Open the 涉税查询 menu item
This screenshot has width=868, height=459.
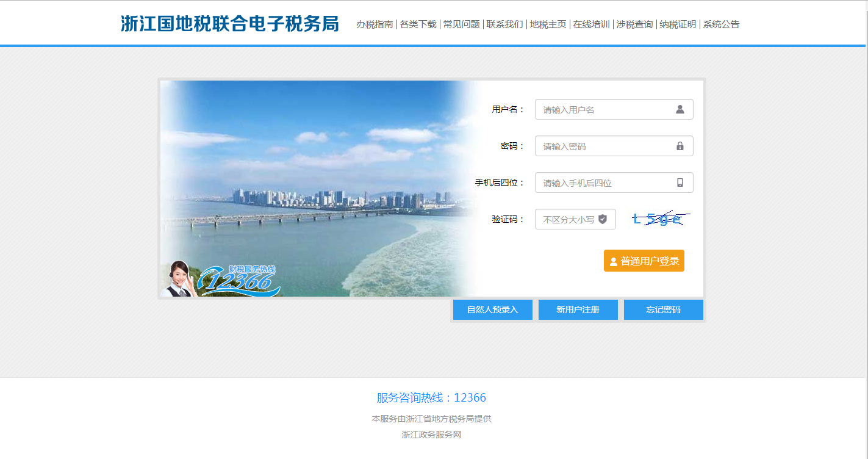[634, 24]
